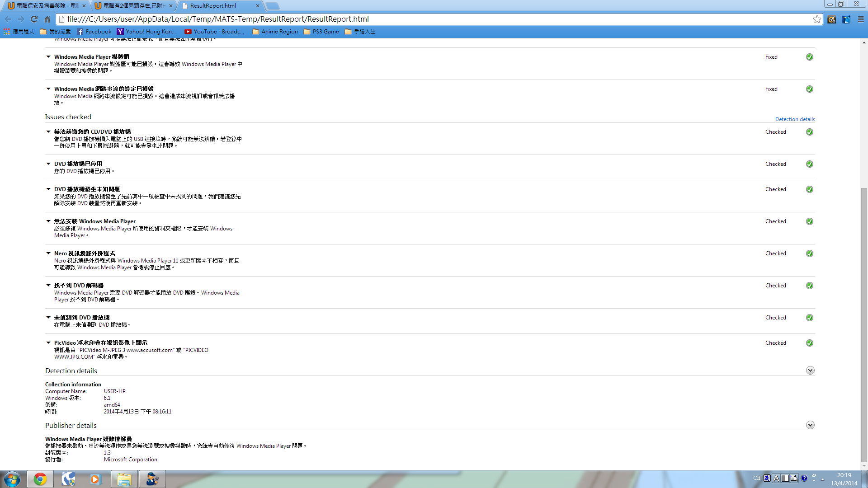
Task: Collapse the Windows Media 網路串流 settings item
Action: [48, 89]
